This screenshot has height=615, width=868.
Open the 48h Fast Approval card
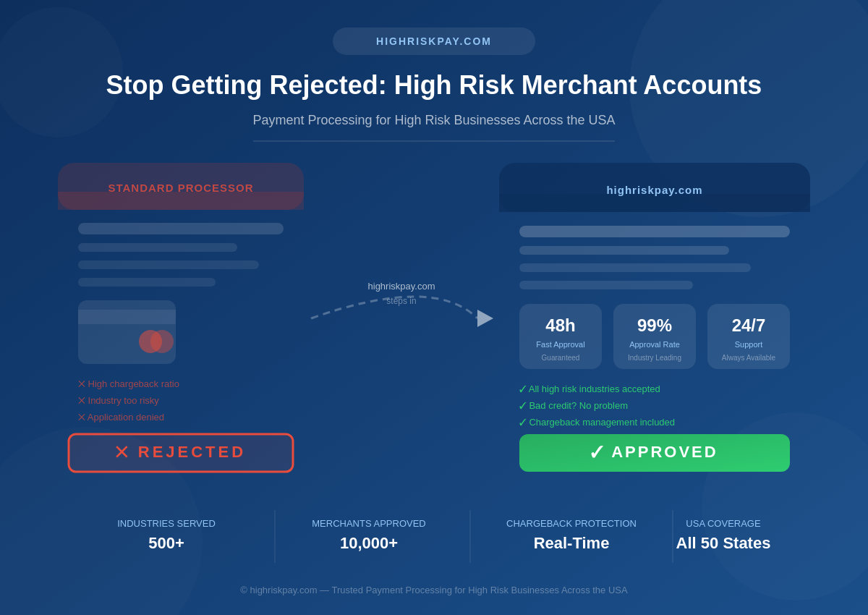[x=561, y=336]
